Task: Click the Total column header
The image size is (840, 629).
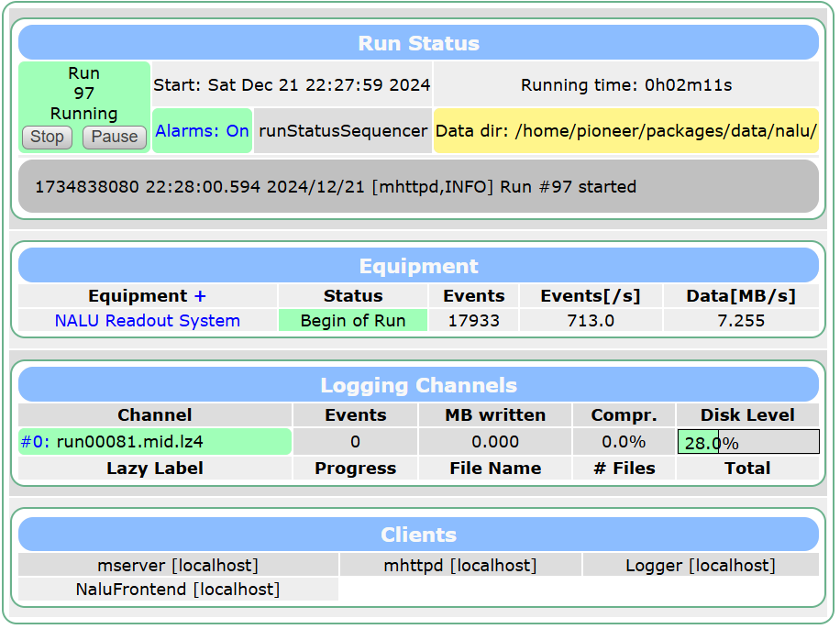Action: (x=748, y=469)
